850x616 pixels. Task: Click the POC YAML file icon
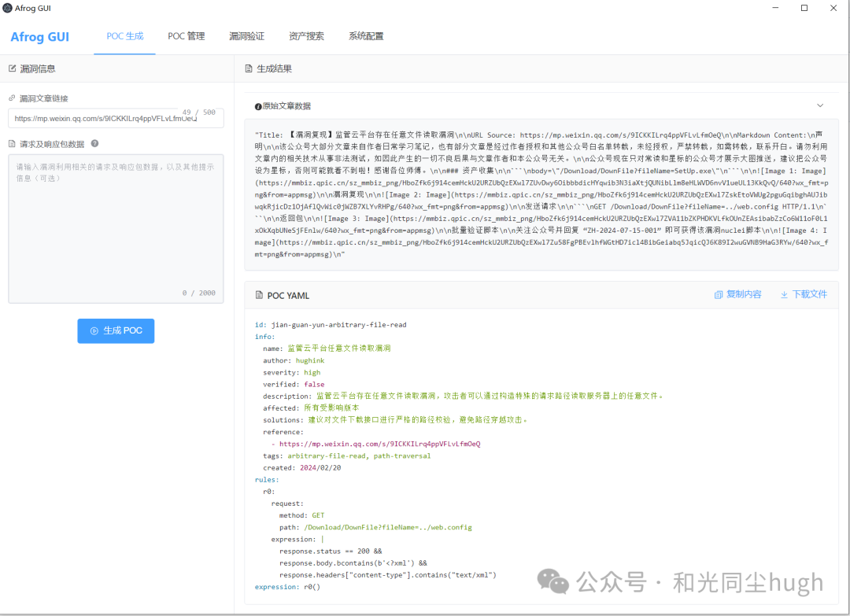(x=259, y=295)
